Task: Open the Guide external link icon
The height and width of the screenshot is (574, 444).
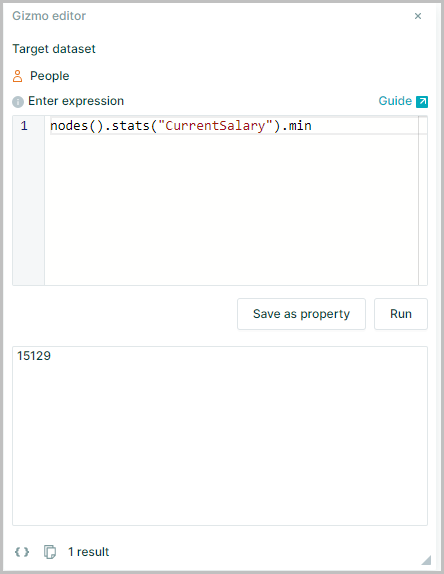Action: (x=422, y=101)
